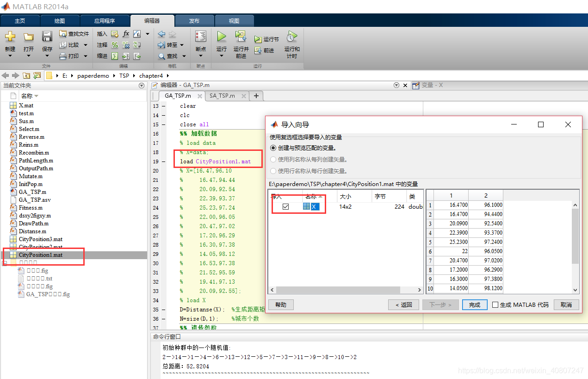588x379 pixels.
Task: Click the fx insert function icon
Action: pyautogui.click(x=126, y=34)
